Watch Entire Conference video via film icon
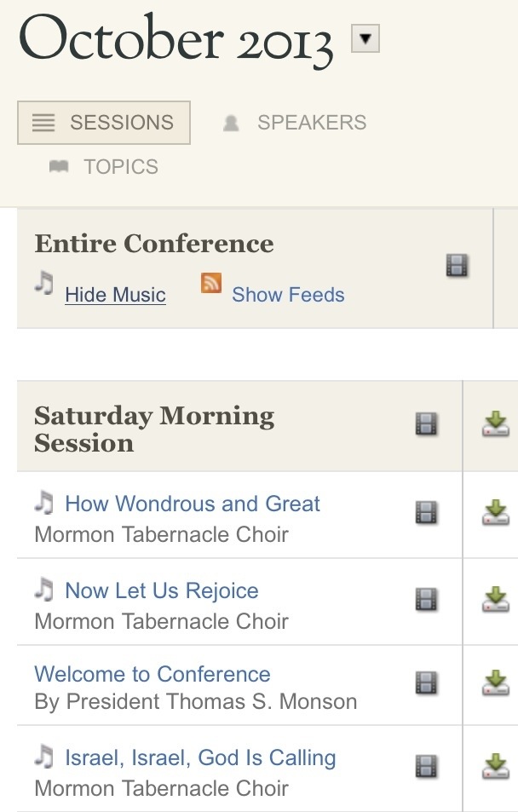Image resolution: width=518 pixels, height=812 pixels. pos(458,265)
